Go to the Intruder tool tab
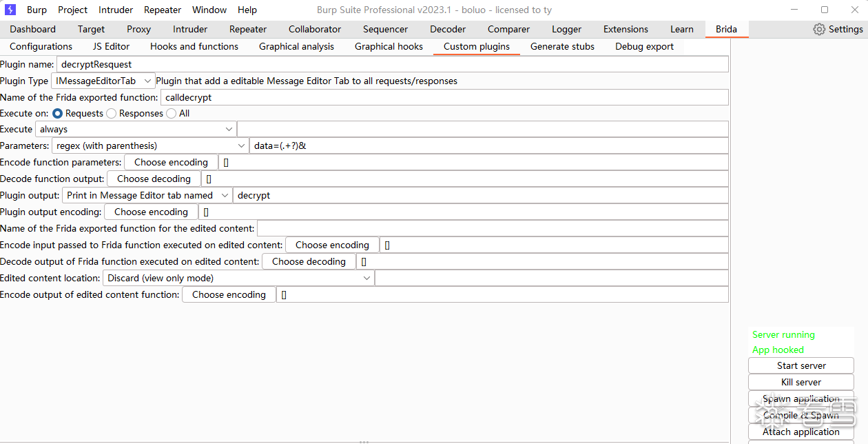The width and height of the screenshot is (868, 444). (190, 29)
